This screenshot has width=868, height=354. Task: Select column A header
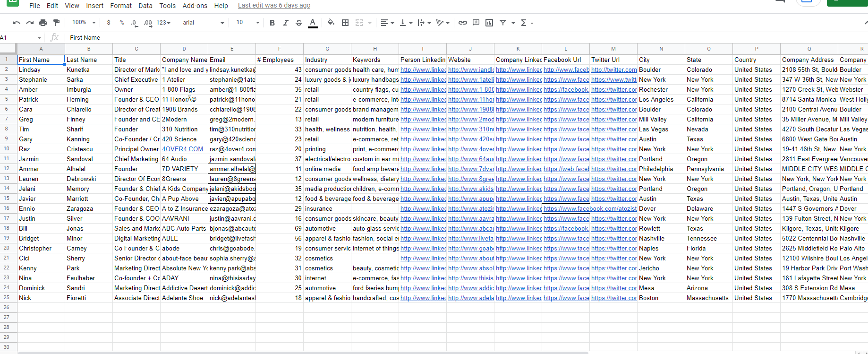[x=41, y=49]
